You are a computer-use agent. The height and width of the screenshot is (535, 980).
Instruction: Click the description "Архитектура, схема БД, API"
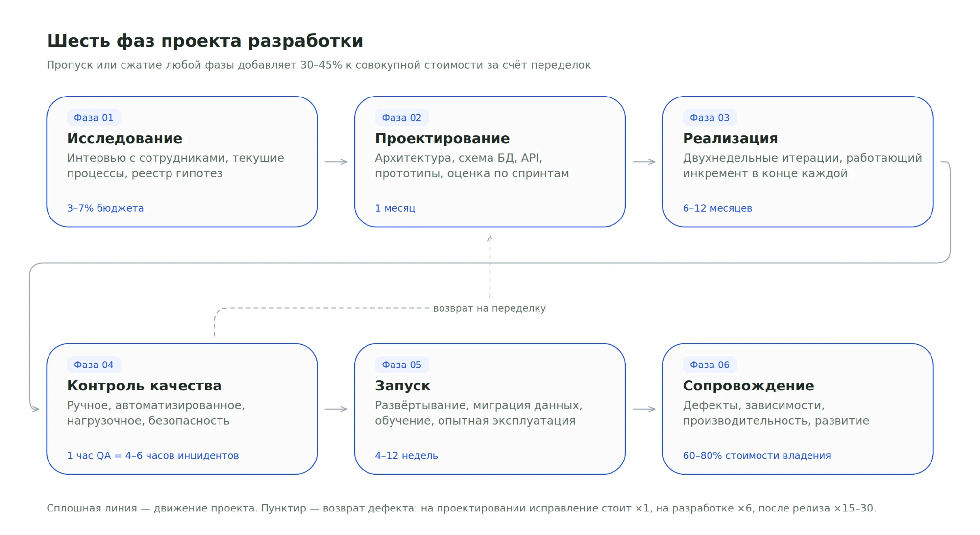(x=472, y=166)
